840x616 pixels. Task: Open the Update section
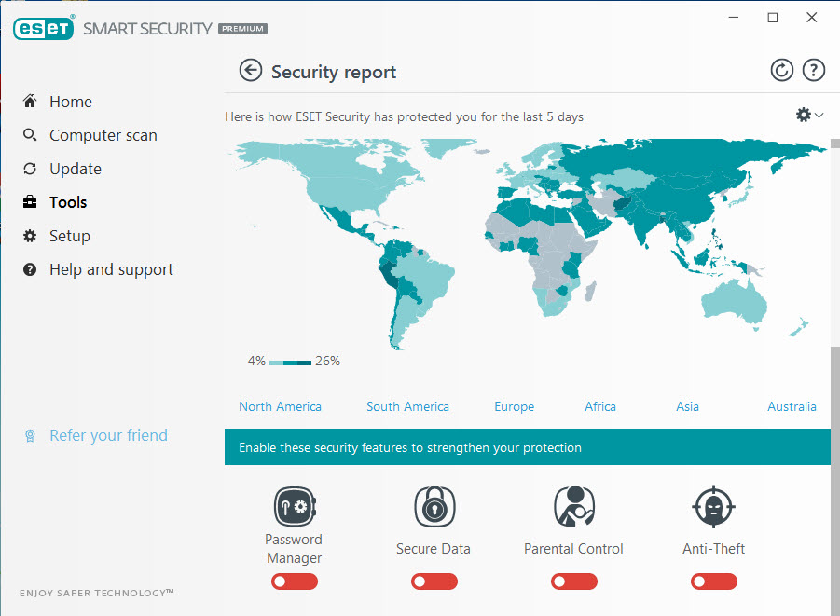click(x=76, y=169)
